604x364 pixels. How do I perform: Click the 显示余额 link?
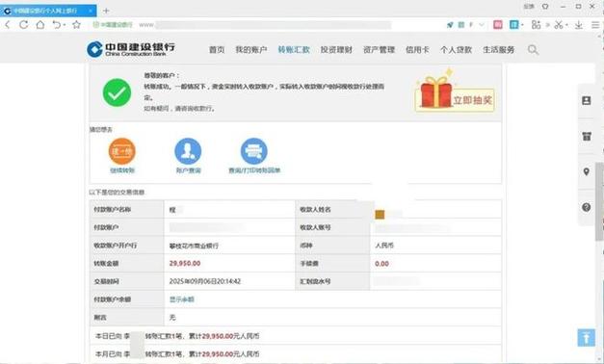click(182, 299)
